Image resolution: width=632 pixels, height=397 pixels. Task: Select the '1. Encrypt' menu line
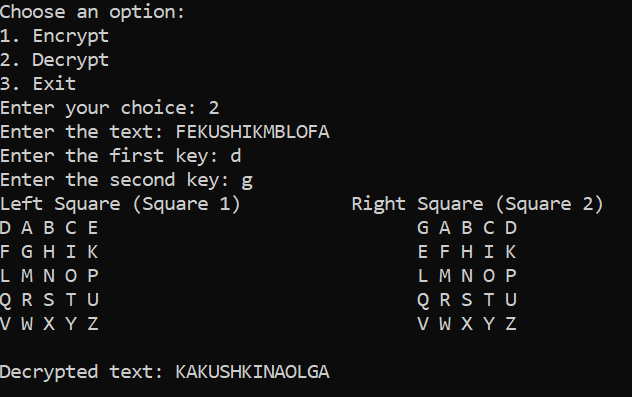[x=54, y=36]
